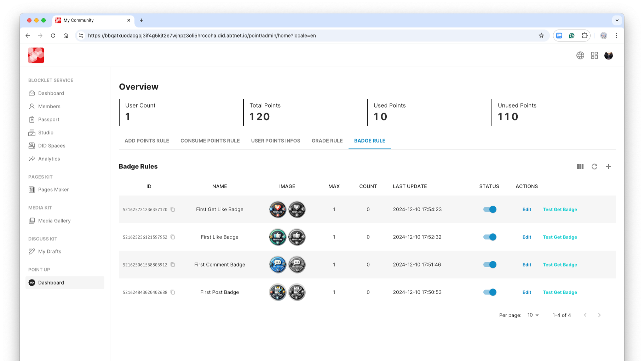Image resolution: width=644 pixels, height=361 pixels.
Task: Switch to the Add Points Rule tab
Action: coord(146,141)
